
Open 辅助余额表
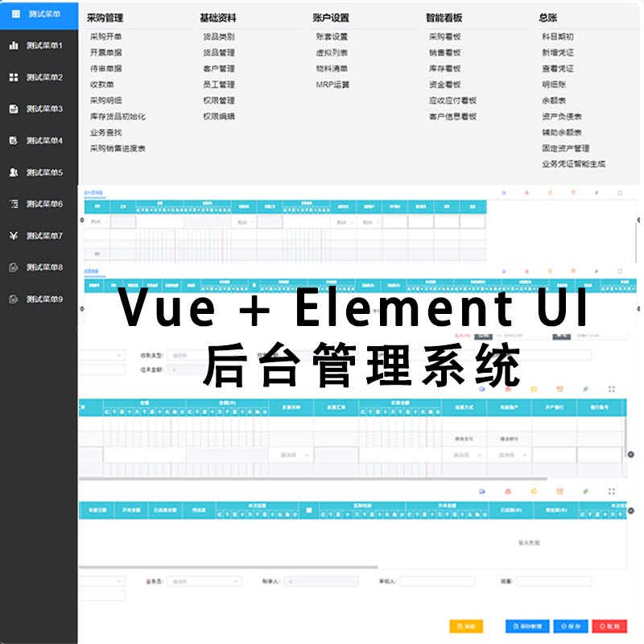point(562,133)
